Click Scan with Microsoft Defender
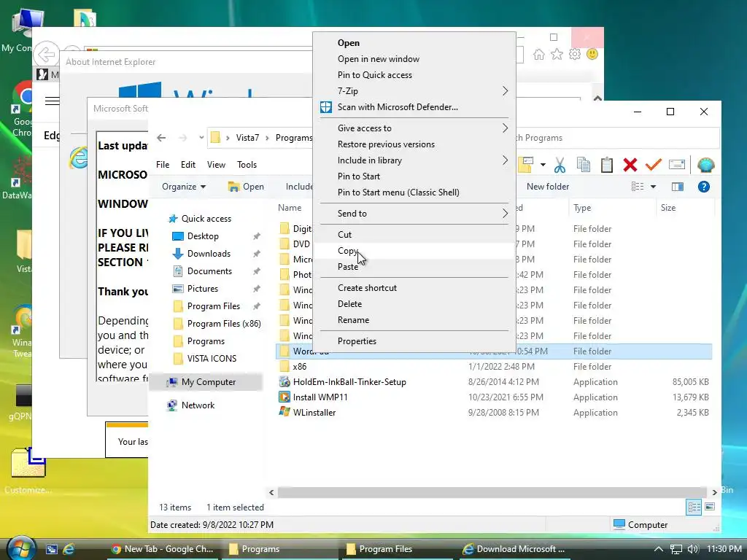Screen dimensions: 747x560 pyautogui.click(x=414, y=107)
